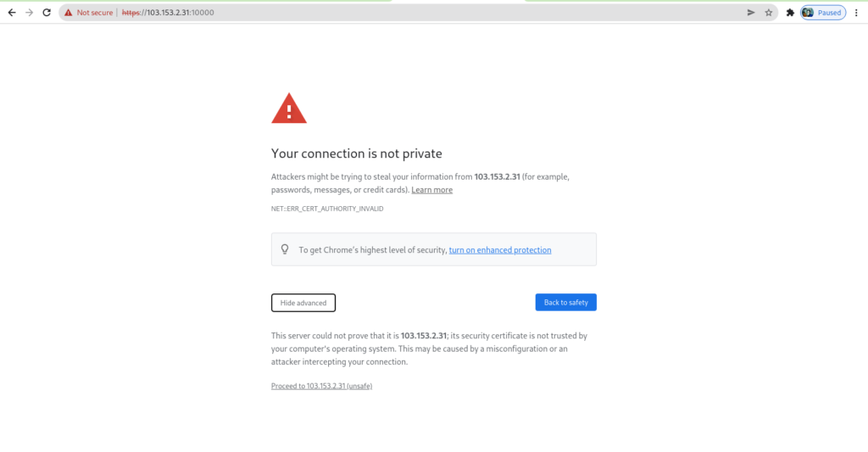Proceed to 103.153.2.31 (unsafe) link
The width and height of the screenshot is (868, 452).
point(321,386)
